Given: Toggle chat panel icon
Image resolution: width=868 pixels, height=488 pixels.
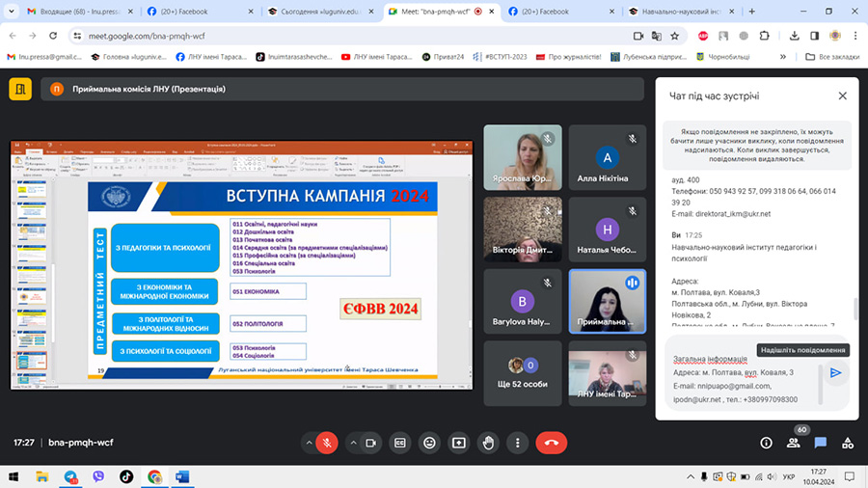Looking at the screenshot, I should [x=821, y=444].
